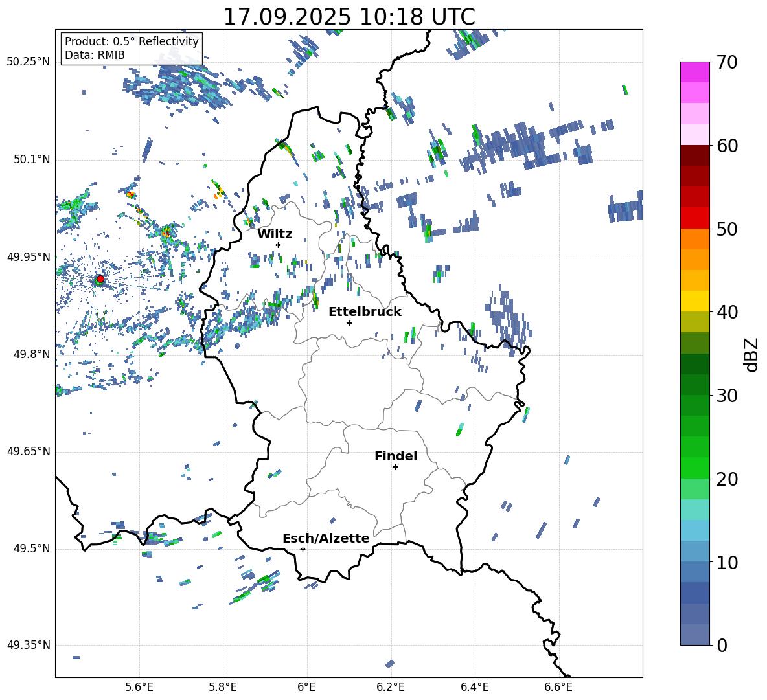Click the Ettelbruck city label
This screenshot has width=767, height=700.
click(365, 312)
